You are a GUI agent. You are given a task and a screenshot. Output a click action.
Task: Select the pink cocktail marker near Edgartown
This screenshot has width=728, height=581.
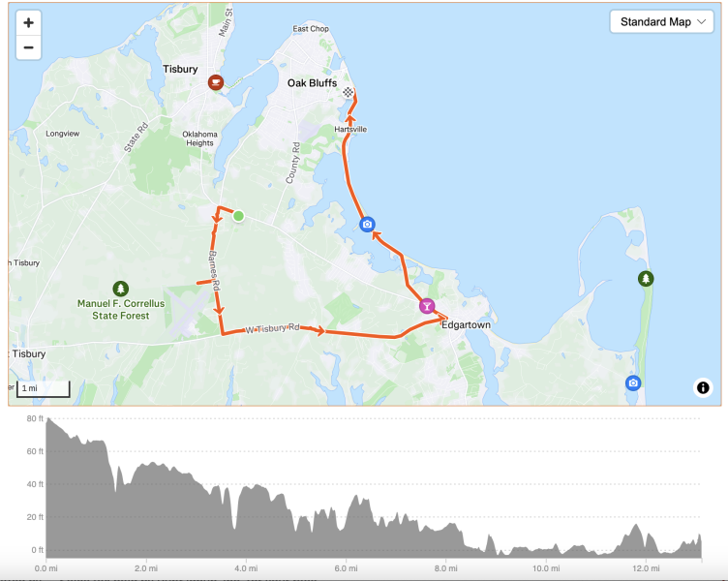tap(426, 306)
